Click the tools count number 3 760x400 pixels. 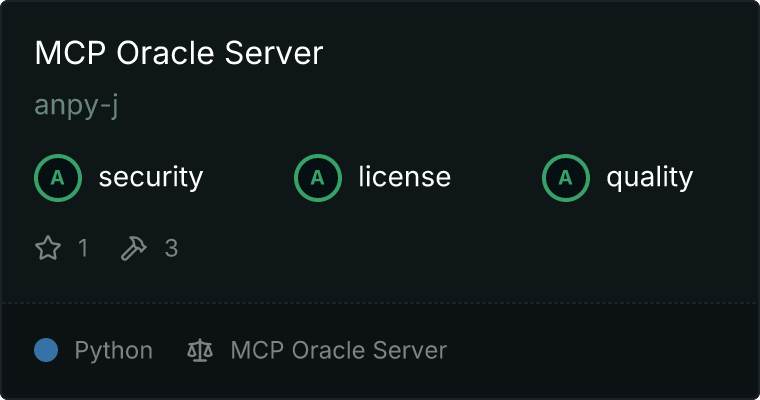171,248
